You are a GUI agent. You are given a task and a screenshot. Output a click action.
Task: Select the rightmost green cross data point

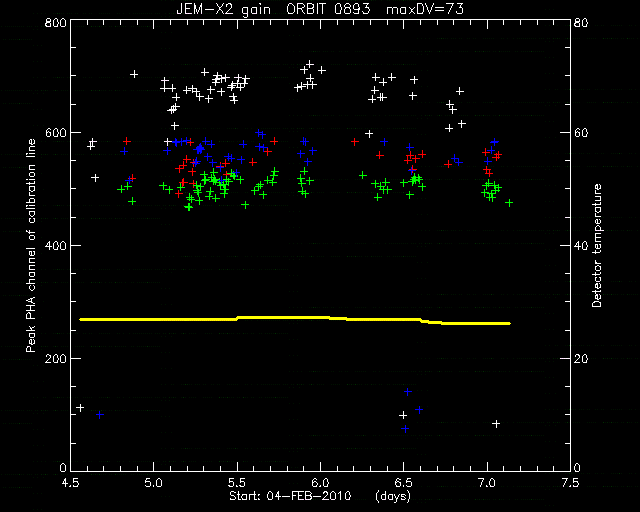coord(509,203)
